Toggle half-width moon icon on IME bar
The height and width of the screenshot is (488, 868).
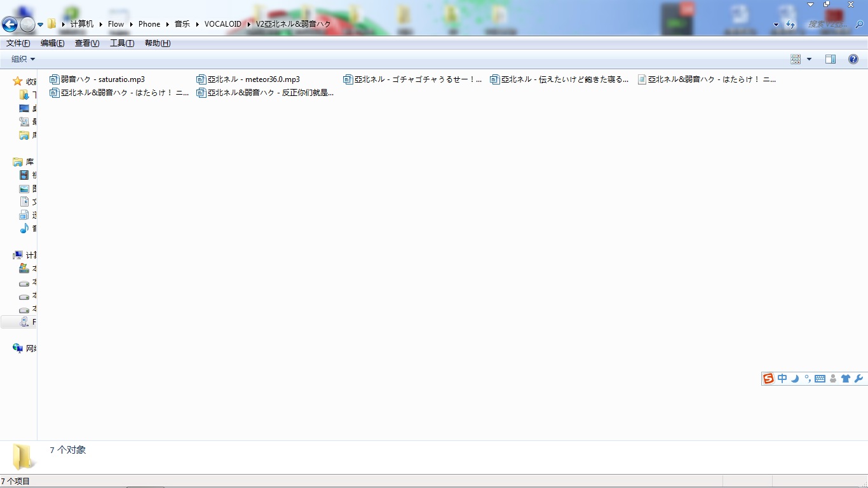[795, 379]
